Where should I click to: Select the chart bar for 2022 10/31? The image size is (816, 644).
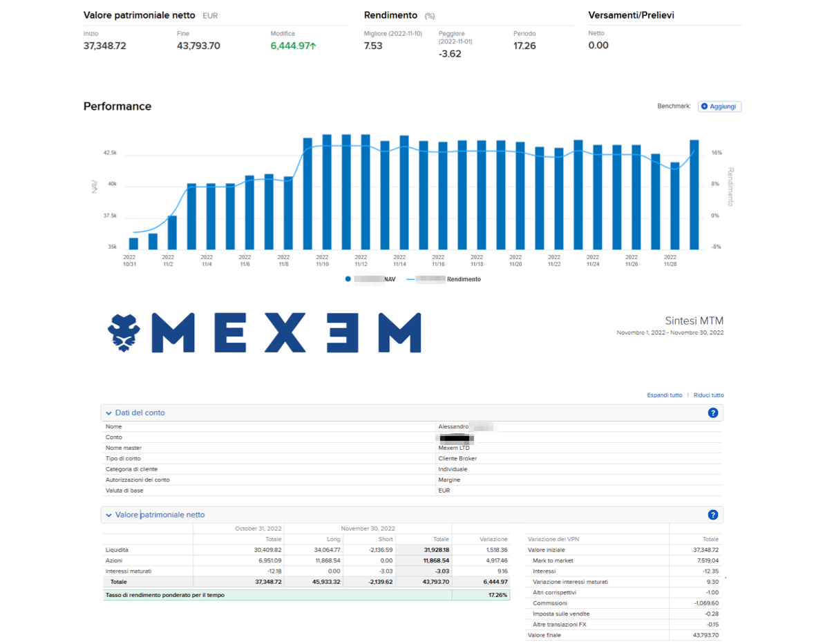pyautogui.click(x=133, y=243)
